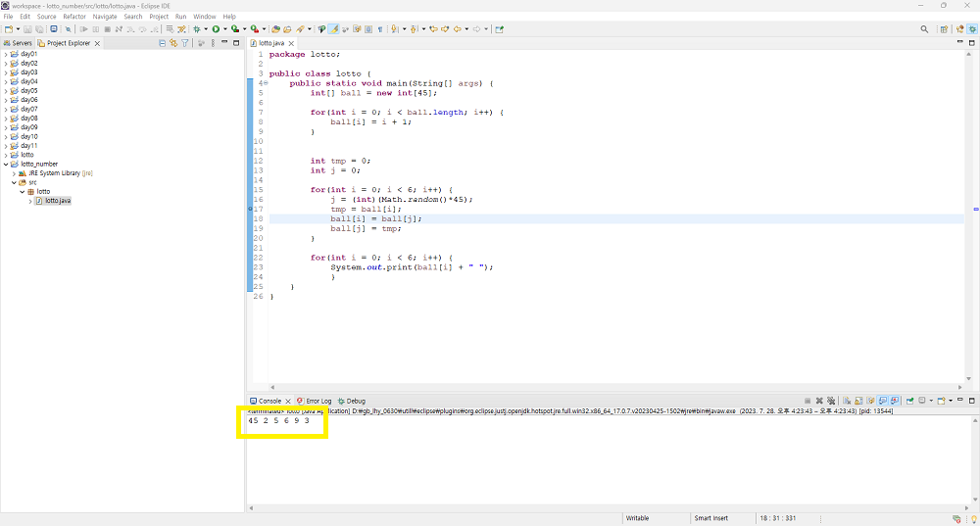
Task: Click the Collapse All icon in Project Explorer
Action: click(x=162, y=43)
